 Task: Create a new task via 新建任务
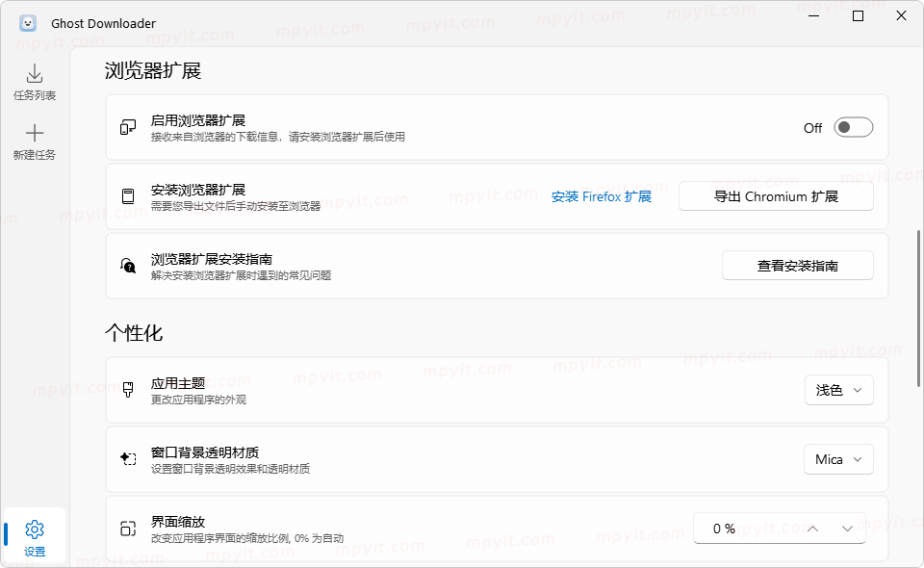[35, 142]
